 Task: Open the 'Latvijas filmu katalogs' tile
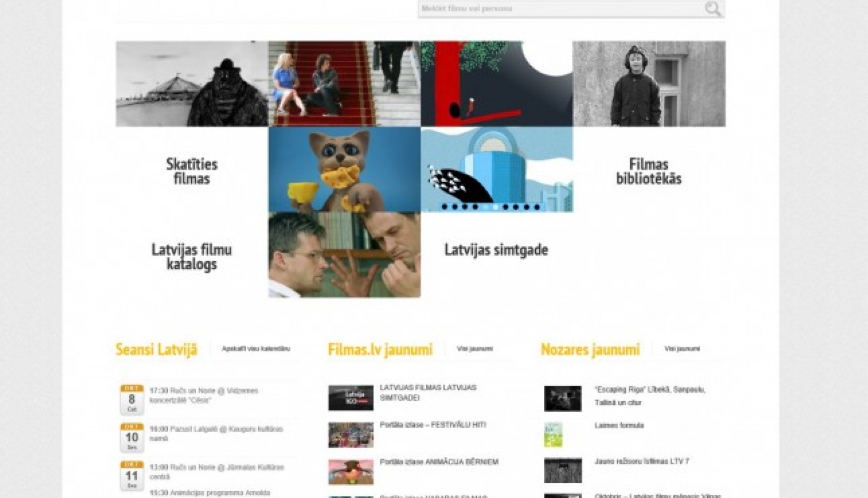tap(192, 256)
